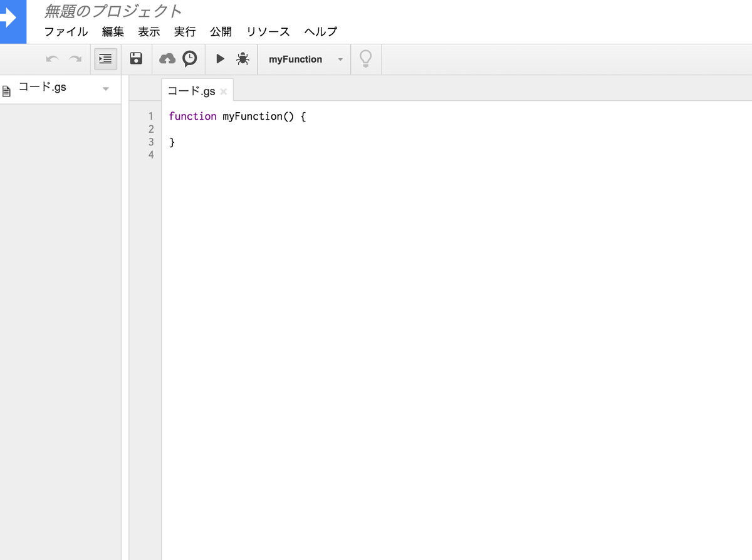Rename the 無題のプロジェクト title
The height and width of the screenshot is (560, 752).
(x=113, y=11)
